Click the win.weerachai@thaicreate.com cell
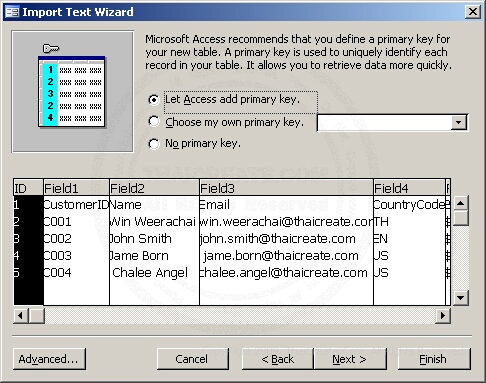This screenshot has height=383, width=486. point(286,222)
